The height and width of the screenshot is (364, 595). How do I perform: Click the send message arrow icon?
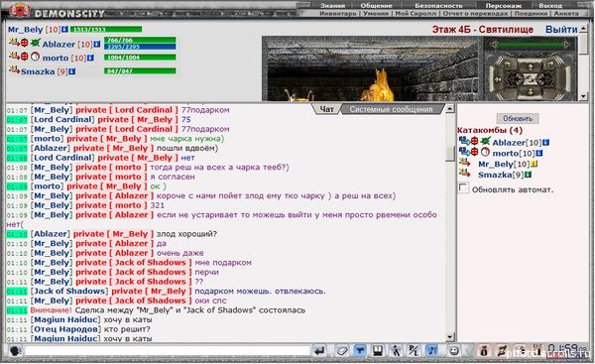pos(320,351)
